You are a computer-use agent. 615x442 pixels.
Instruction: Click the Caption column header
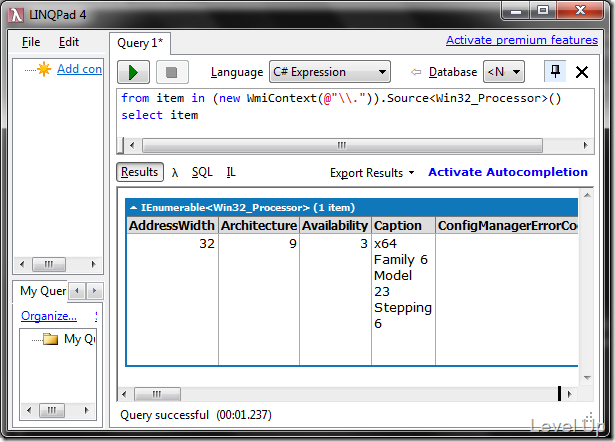click(403, 226)
